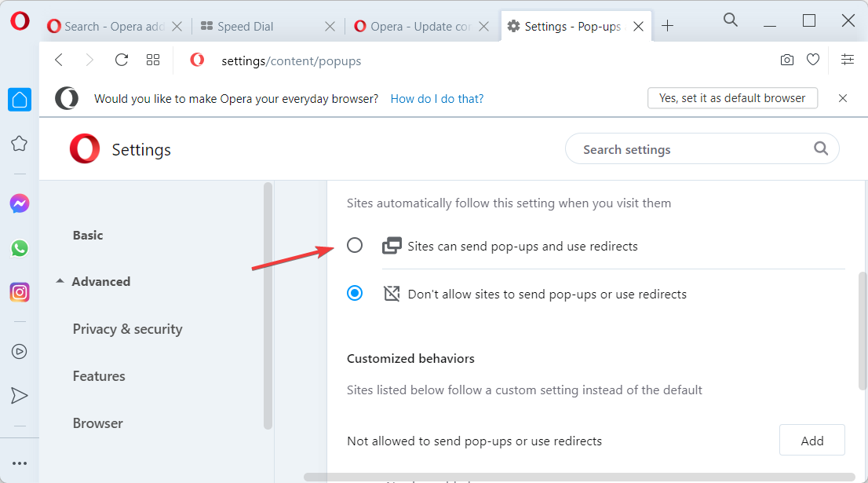The image size is (868, 483).
Task: Open WhatsApp in the sidebar
Action: [x=20, y=248]
